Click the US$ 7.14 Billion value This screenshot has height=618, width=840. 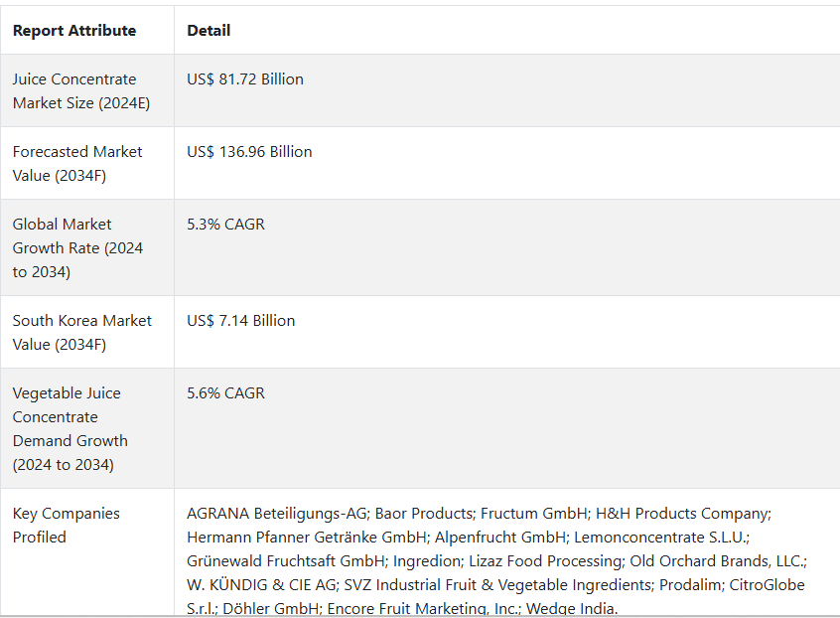pyautogui.click(x=240, y=321)
